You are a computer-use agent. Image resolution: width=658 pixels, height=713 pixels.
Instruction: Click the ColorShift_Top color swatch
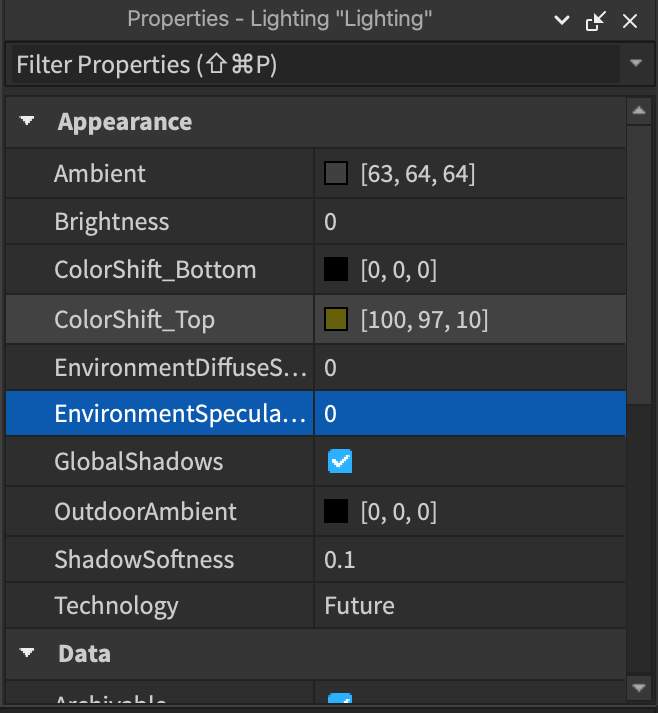tap(336, 320)
